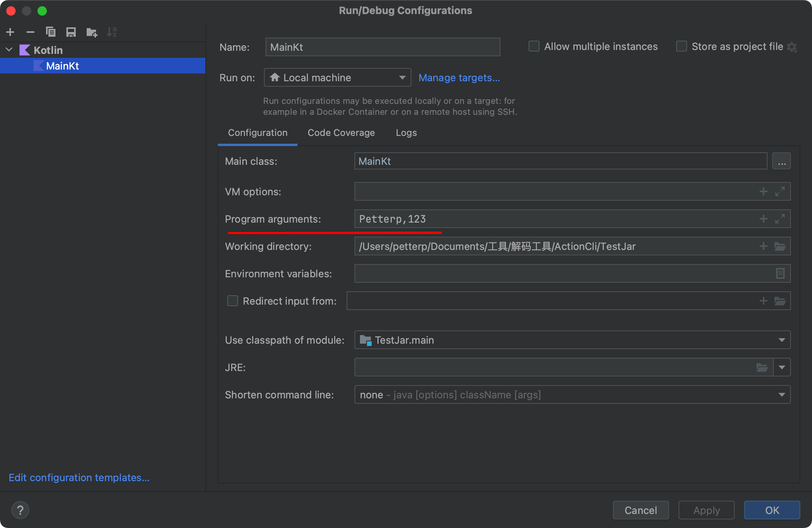Switch to the Code Coverage tab
The height and width of the screenshot is (528, 812).
[x=342, y=133]
